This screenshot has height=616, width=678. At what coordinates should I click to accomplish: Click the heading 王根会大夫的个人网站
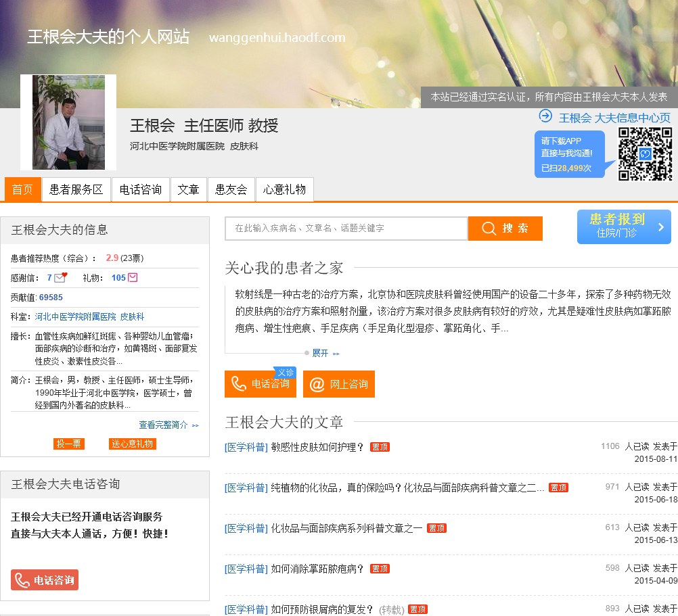(x=108, y=37)
